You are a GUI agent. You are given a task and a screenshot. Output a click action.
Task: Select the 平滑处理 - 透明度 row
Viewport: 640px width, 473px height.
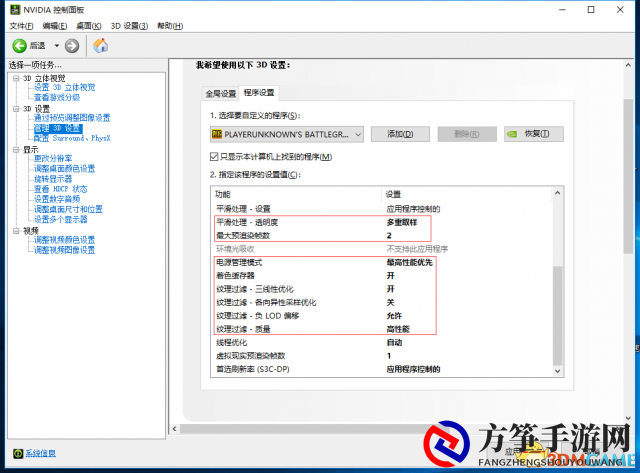(382, 222)
